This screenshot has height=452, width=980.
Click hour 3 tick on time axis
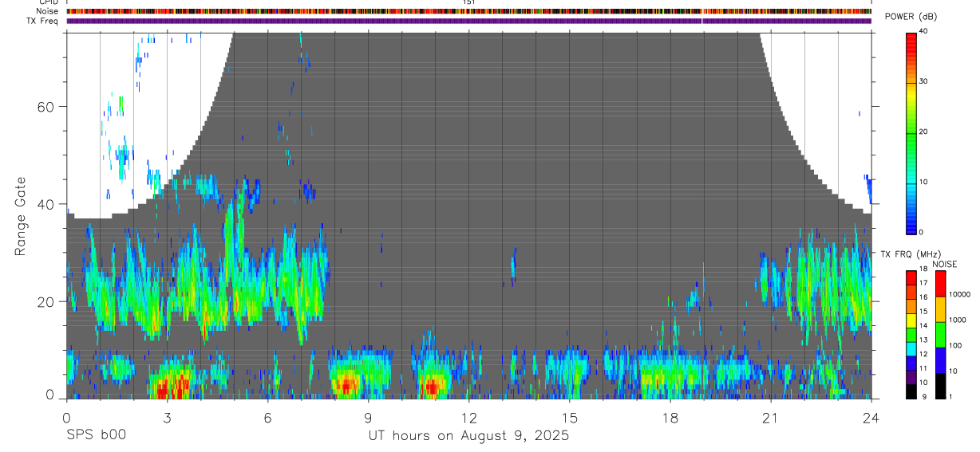point(167,418)
